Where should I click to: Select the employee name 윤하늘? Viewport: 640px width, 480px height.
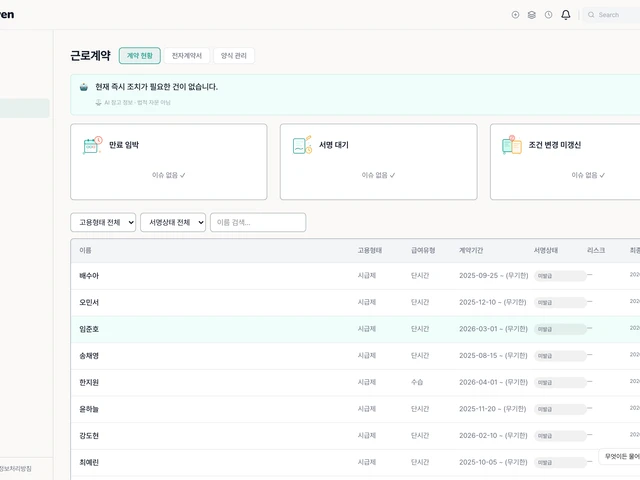pos(89,409)
